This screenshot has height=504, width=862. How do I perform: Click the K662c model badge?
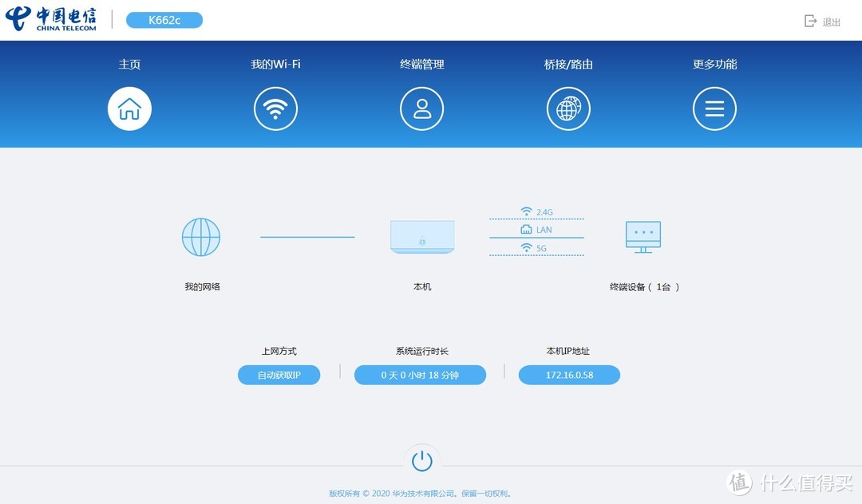click(x=164, y=21)
